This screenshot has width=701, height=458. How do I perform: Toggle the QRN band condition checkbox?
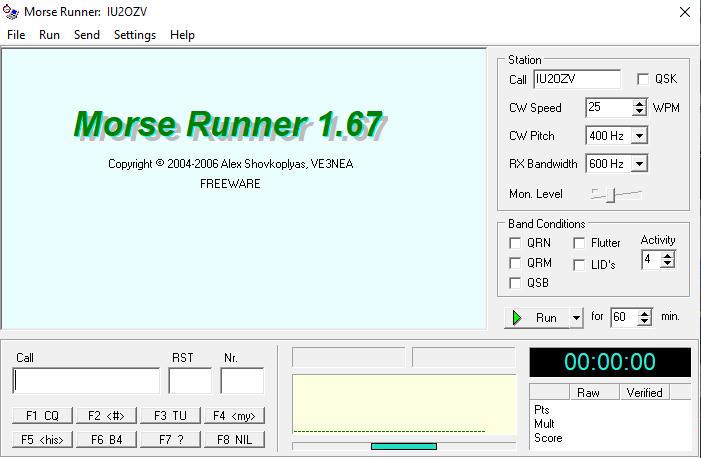coord(515,243)
